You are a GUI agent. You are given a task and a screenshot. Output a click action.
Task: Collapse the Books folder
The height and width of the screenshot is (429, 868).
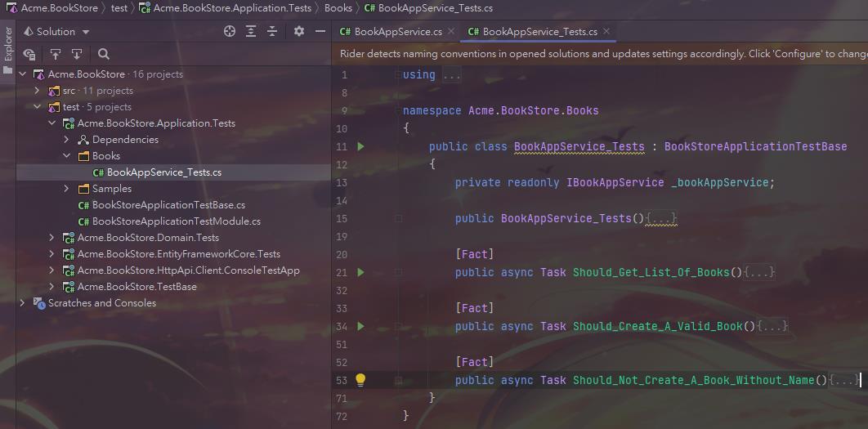coord(68,156)
